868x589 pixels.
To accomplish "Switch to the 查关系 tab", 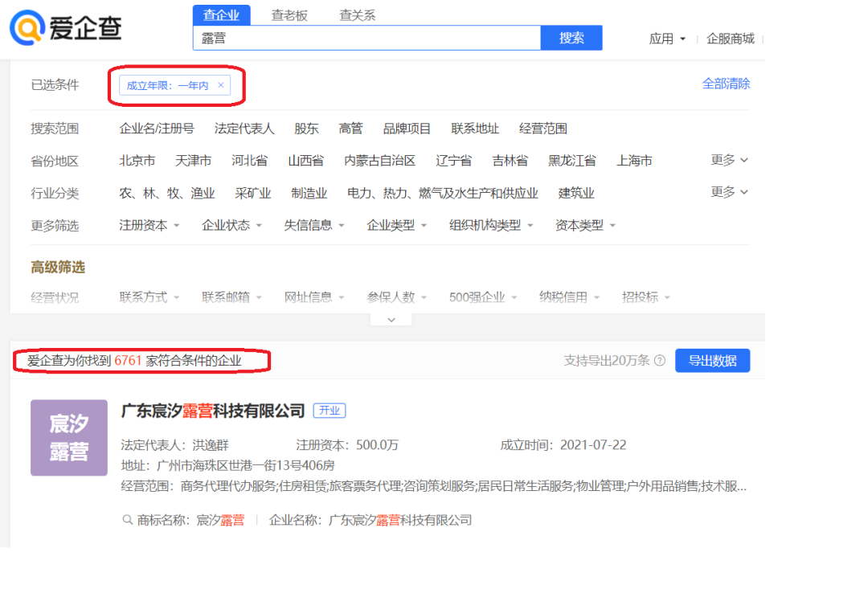I will (357, 15).
